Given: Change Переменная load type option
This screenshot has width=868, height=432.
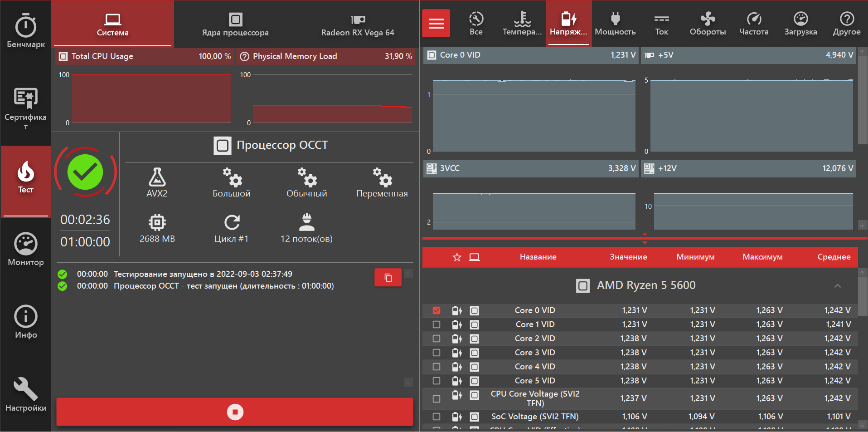Looking at the screenshot, I should coord(382,182).
